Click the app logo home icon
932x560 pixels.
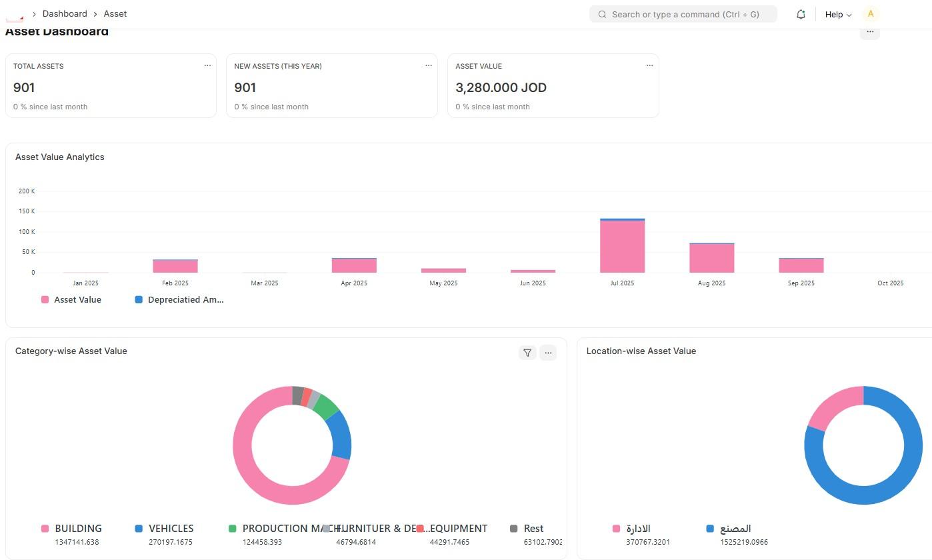point(15,14)
